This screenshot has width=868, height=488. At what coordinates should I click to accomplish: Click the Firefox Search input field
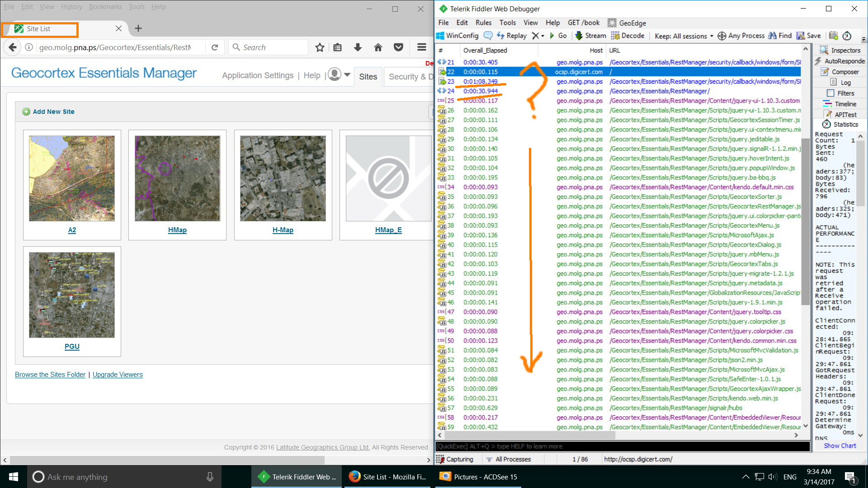pyautogui.click(x=269, y=47)
